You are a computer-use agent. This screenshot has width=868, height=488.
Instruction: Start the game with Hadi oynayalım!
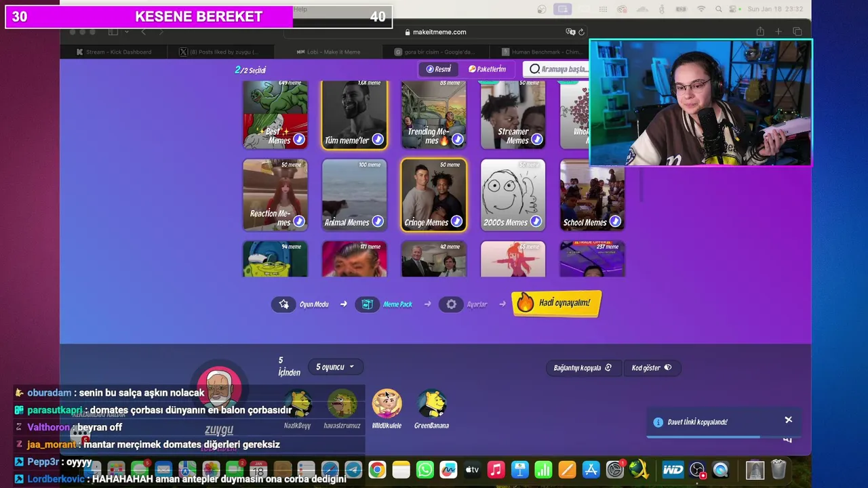pyautogui.click(x=557, y=303)
